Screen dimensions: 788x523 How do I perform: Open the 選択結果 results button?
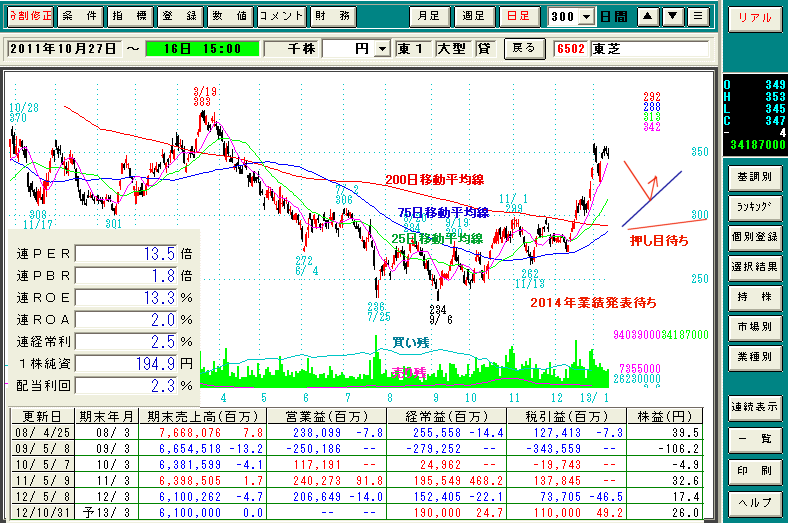[754, 267]
